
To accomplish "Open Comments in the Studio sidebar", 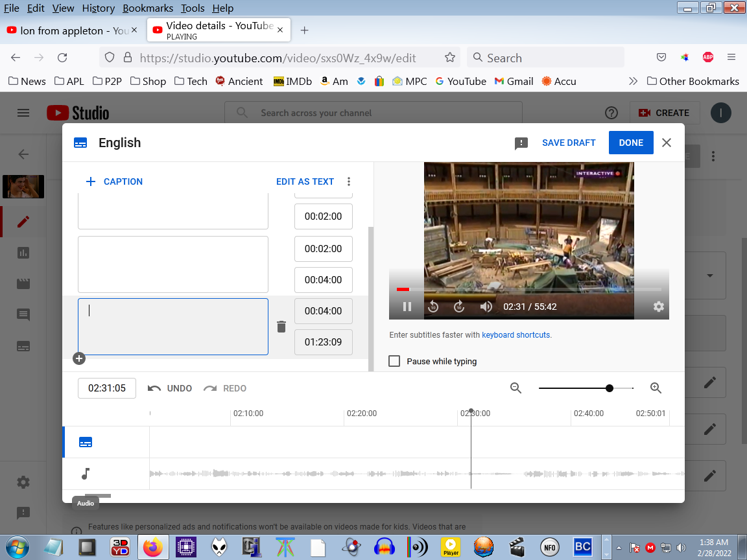I will tap(23, 314).
